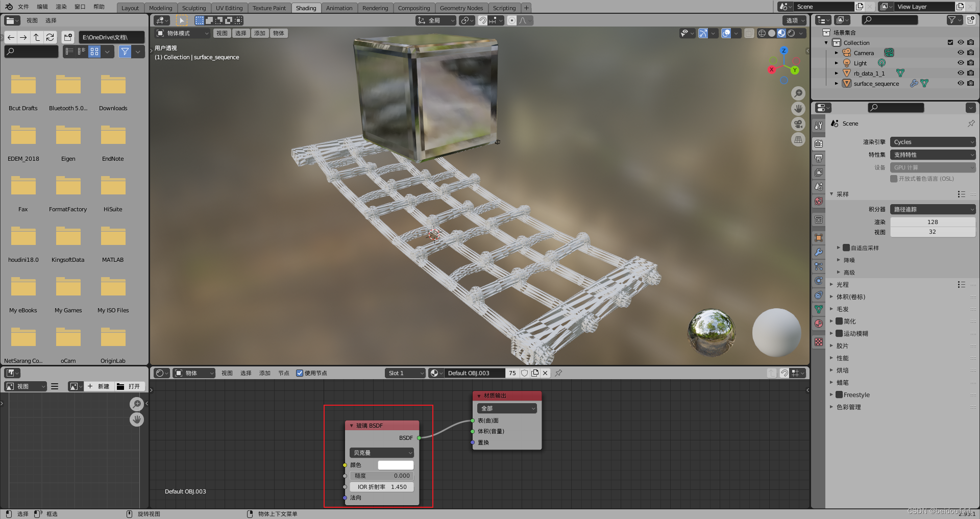980x519 pixels.
Task: Pin the shader node editor material
Action: click(558, 373)
